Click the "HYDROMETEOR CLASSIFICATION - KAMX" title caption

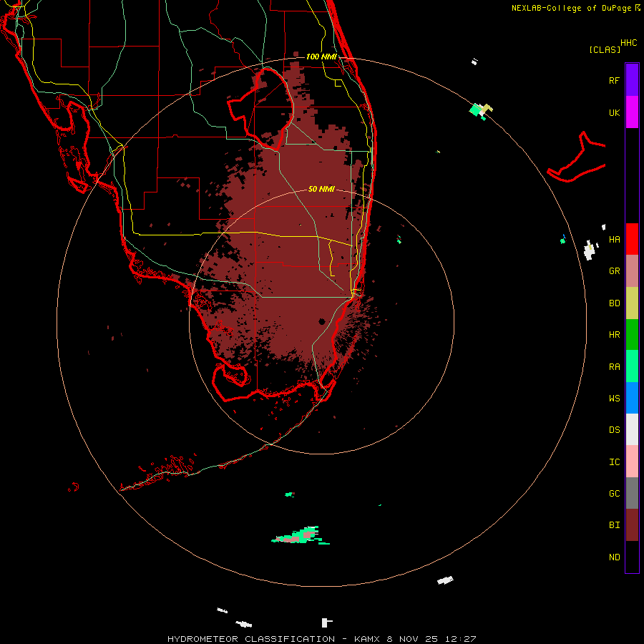(275, 639)
